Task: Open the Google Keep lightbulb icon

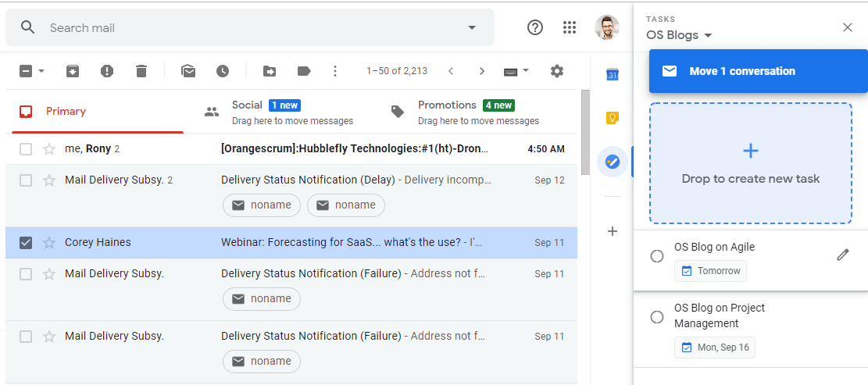Action: point(613,117)
